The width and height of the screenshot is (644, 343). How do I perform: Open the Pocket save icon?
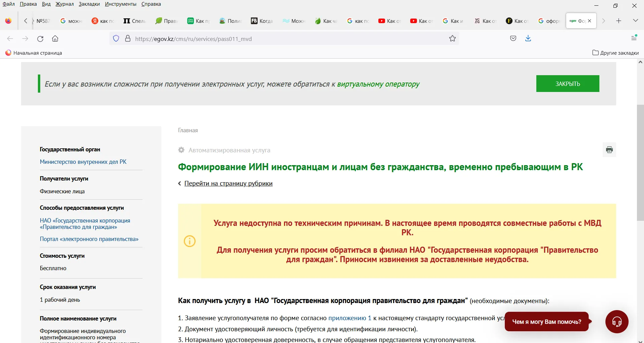coord(513,39)
